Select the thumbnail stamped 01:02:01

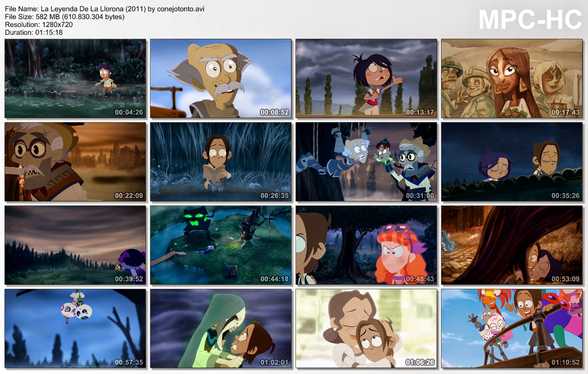tap(220, 328)
